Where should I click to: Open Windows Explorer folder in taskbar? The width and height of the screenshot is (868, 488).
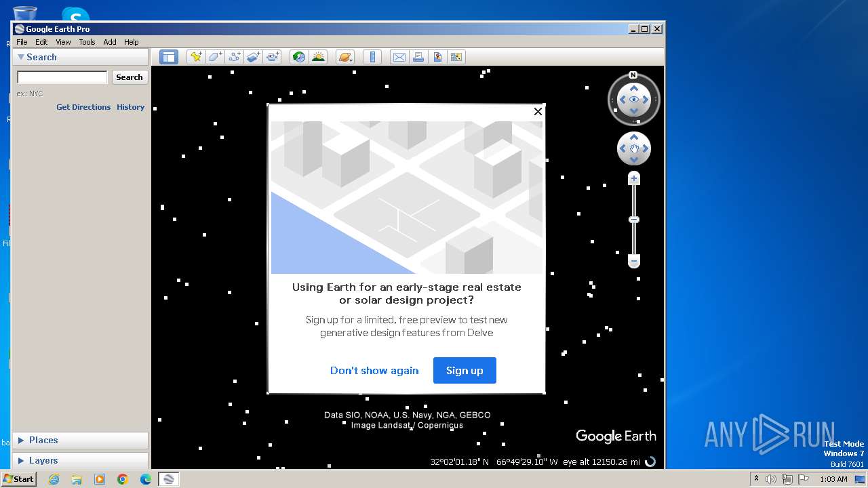pyautogui.click(x=77, y=479)
